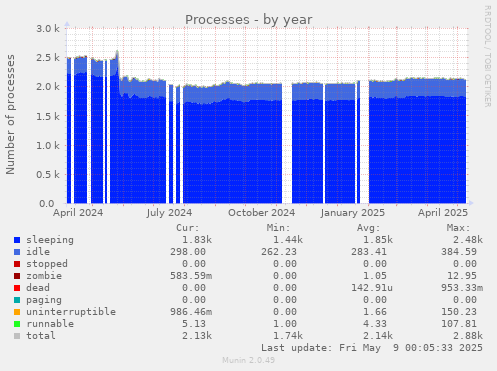Image resolution: width=497 pixels, height=371 pixels.
Task: Click the 'April 2025' x-axis label
Action: (443, 213)
